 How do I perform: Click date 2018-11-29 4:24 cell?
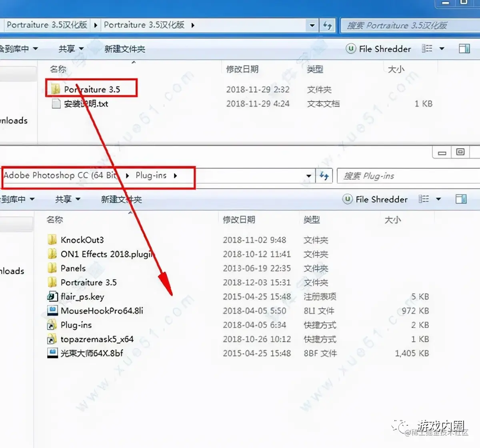258,104
